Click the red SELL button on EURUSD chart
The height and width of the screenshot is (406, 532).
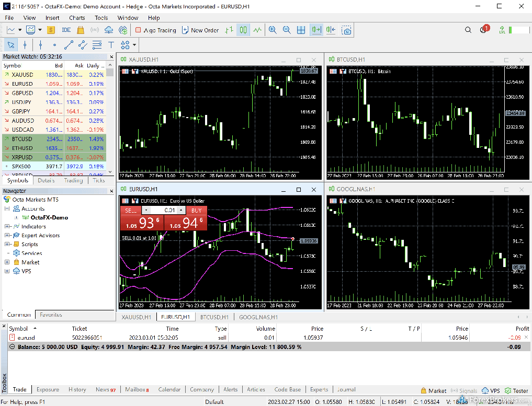(131, 211)
